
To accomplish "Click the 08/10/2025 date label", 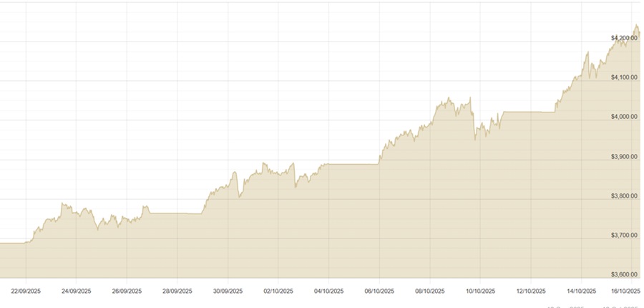I will (x=430, y=291).
